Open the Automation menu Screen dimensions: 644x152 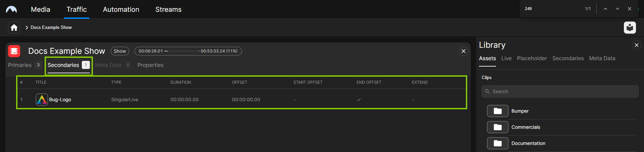(121, 9)
